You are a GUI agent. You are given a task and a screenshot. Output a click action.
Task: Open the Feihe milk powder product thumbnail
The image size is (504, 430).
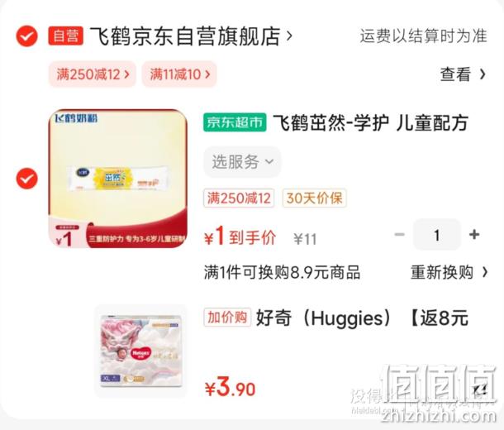(117, 179)
